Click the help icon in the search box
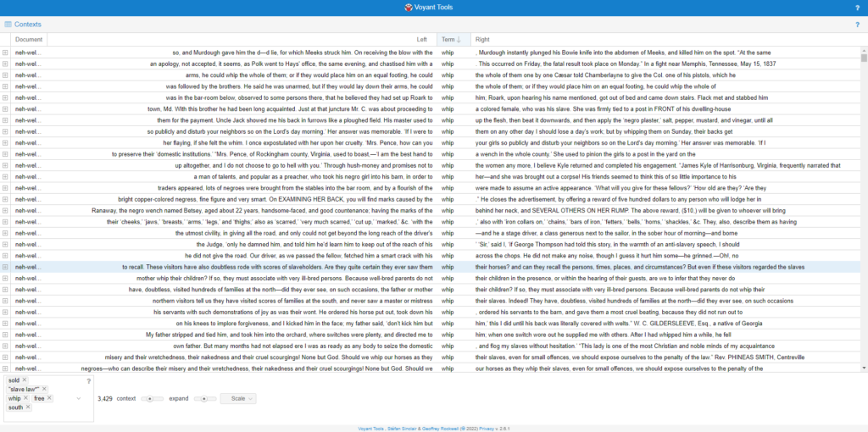 pos(88,381)
